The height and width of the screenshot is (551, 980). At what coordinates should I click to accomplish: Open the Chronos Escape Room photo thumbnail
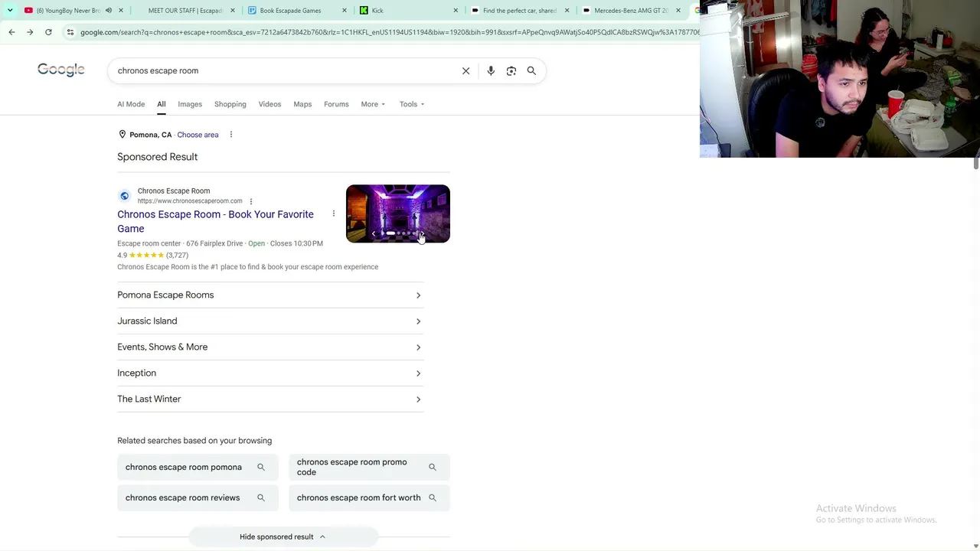(398, 214)
